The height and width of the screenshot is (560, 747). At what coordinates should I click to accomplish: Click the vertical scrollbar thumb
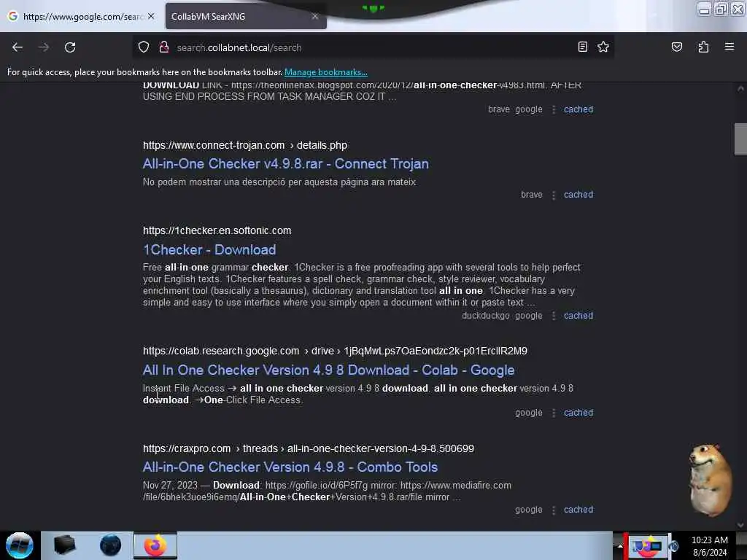point(740,139)
